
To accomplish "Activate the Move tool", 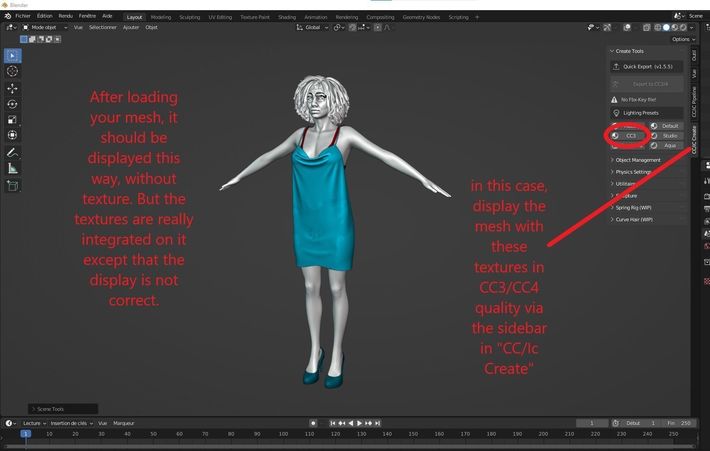I will (12, 88).
